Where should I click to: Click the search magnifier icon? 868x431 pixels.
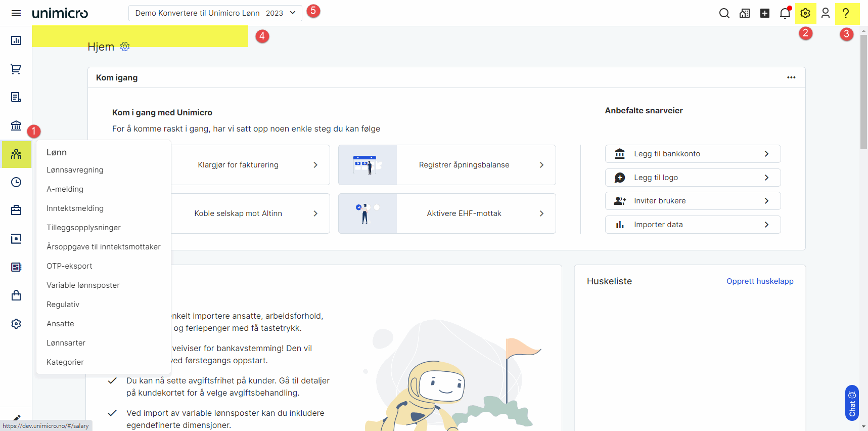(724, 13)
